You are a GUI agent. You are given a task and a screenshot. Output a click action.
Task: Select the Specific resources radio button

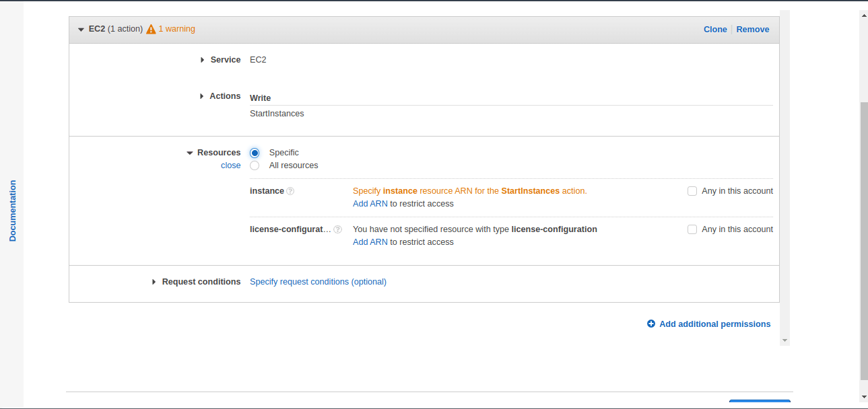[x=255, y=153]
